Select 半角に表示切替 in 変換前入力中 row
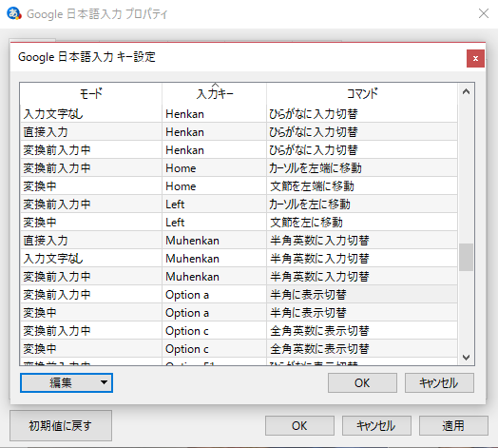 [x=362, y=295]
